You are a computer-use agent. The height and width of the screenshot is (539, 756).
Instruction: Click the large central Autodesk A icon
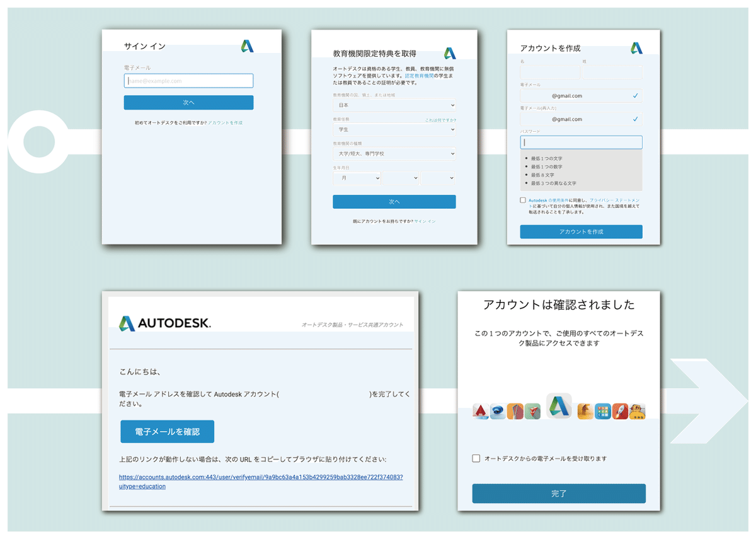[x=559, y=407]
